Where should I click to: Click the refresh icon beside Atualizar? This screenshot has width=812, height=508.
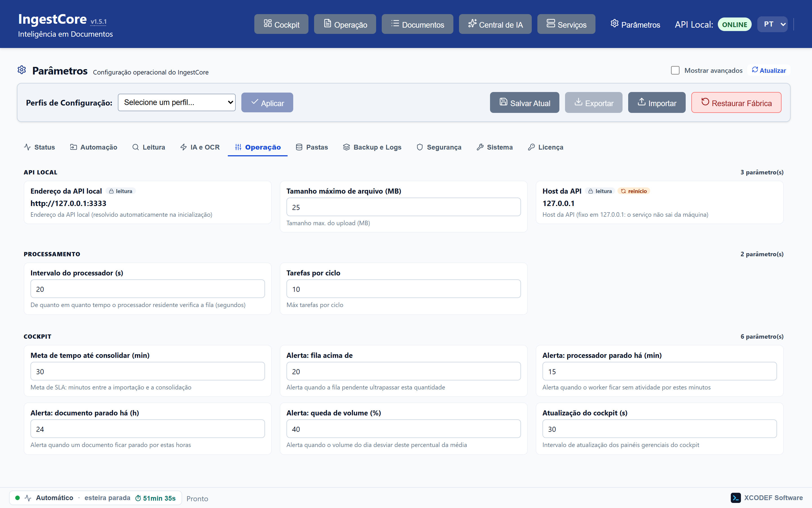pyautogui.click(x=754, y=70)
